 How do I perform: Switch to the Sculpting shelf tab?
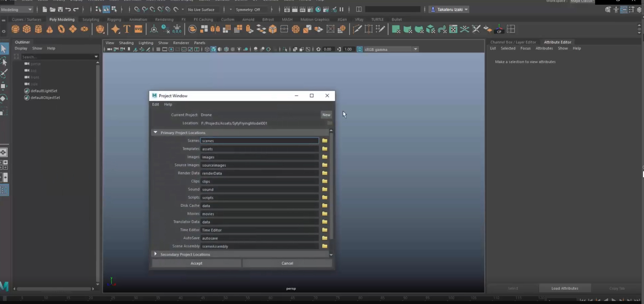point(91,19)
